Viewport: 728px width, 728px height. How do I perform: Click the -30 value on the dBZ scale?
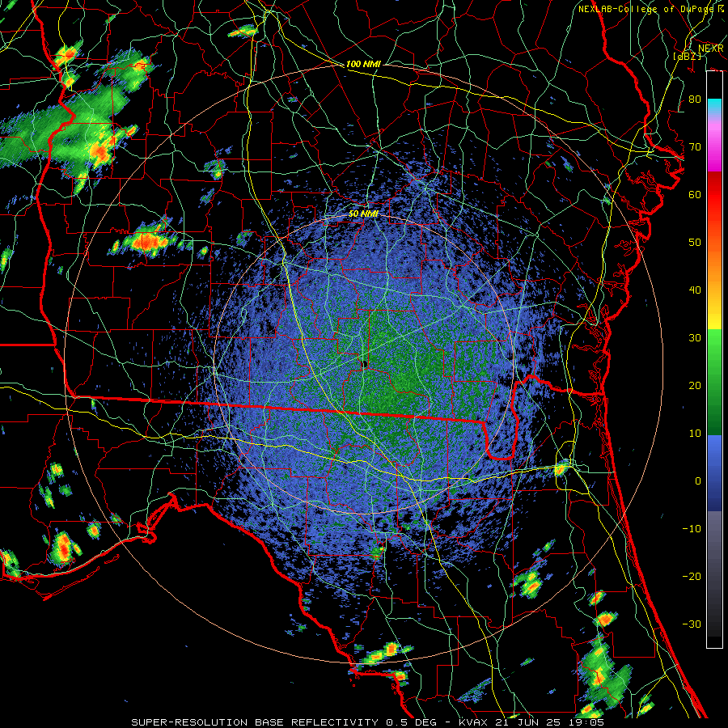(x=692, y=624)
